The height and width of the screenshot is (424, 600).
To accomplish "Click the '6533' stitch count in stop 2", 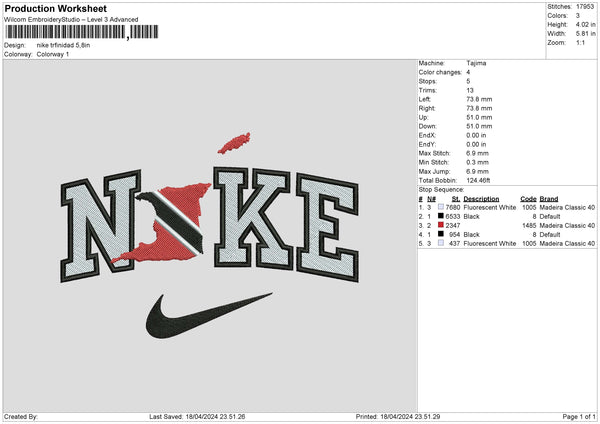I will [x=453, y=216].
